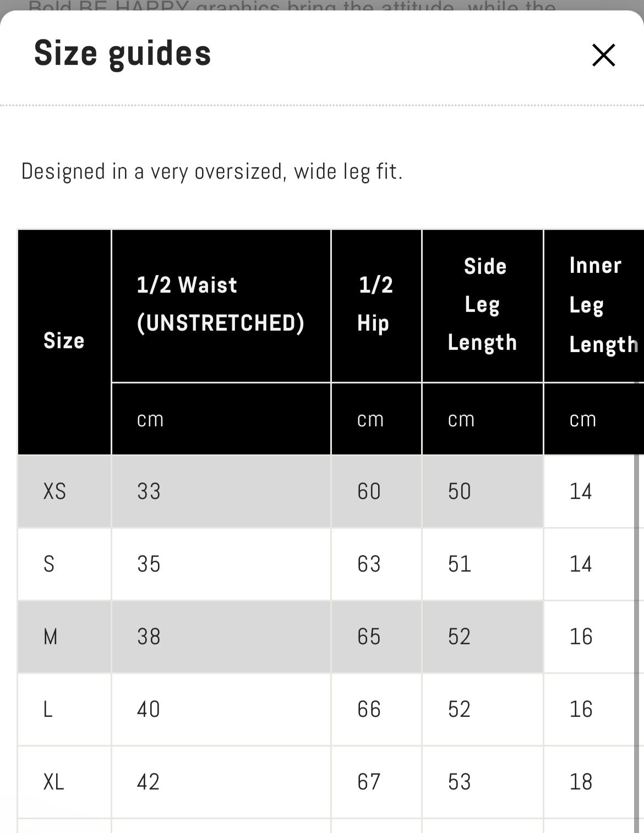The width and height of the screenshot is (644, 833).
Task: Select the Side Leg Length column header
Action: coord(482,304)
